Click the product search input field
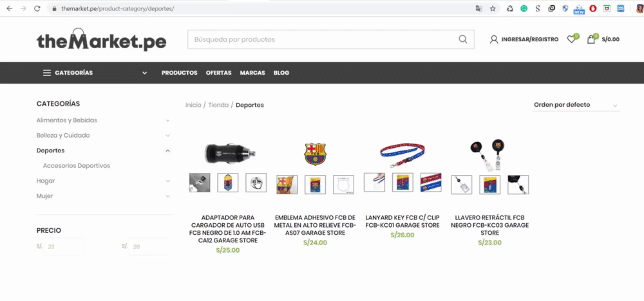Viewport: 644px width, 301px height. coord(323,39)
